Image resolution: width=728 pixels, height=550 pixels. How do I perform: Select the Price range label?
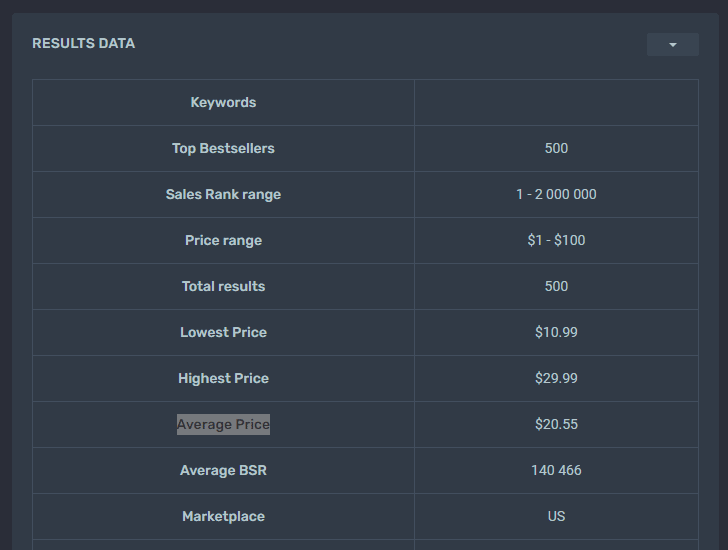click(223, 240)
